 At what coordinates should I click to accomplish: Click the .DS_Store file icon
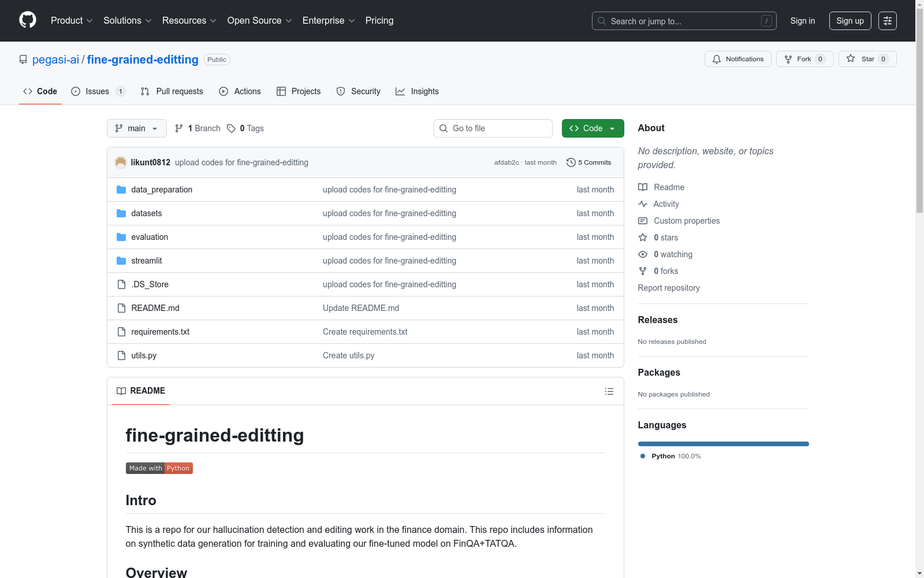[x=121, y=284]
